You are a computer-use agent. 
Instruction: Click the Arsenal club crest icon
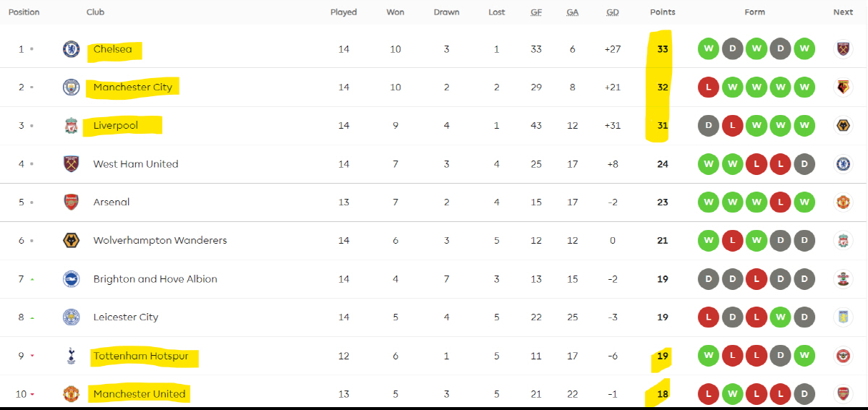coord(71,202)
